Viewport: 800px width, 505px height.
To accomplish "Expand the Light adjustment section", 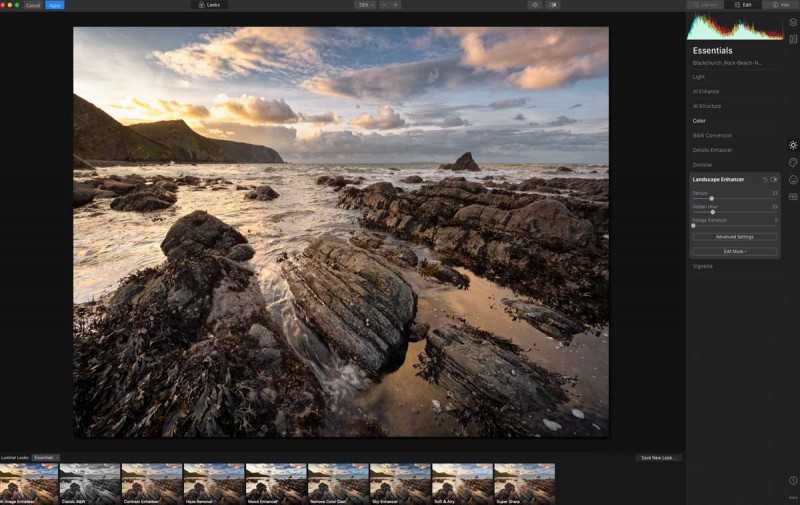I will point(699,77).
